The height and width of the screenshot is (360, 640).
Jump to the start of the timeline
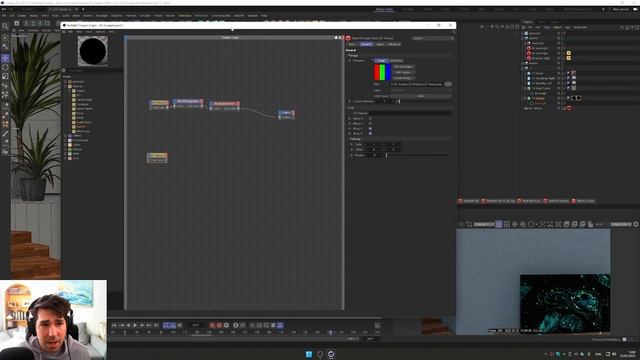(114, 325)
